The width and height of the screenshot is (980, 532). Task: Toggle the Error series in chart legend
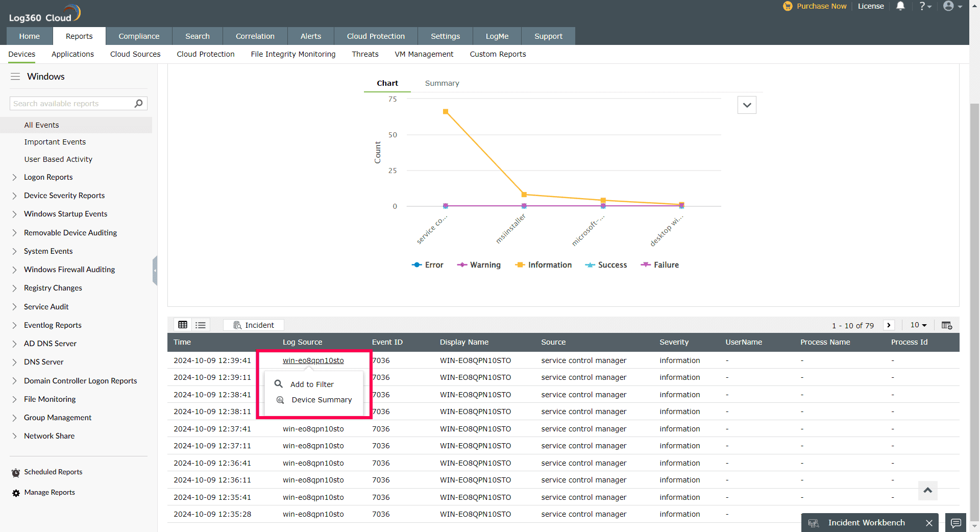(428, 265)
